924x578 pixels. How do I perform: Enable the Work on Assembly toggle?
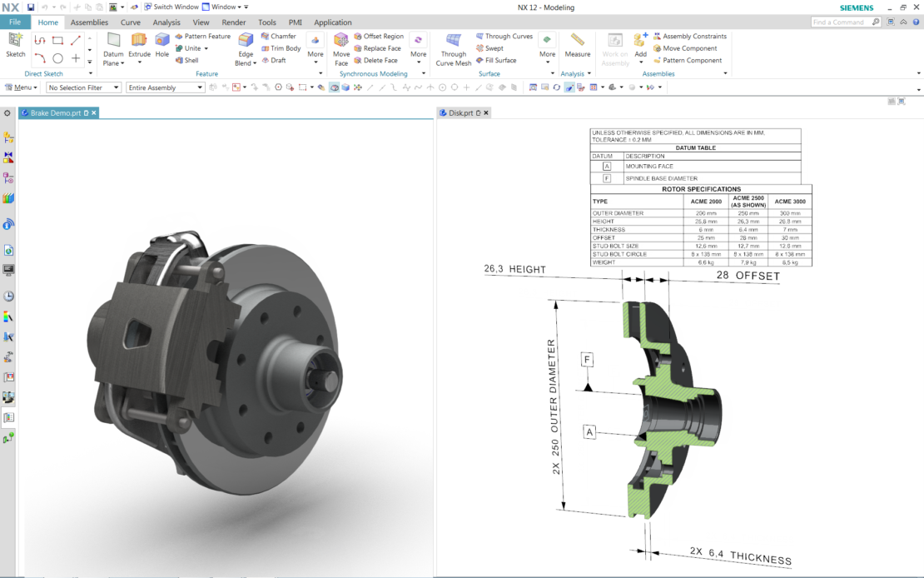(x=614, y=47)
